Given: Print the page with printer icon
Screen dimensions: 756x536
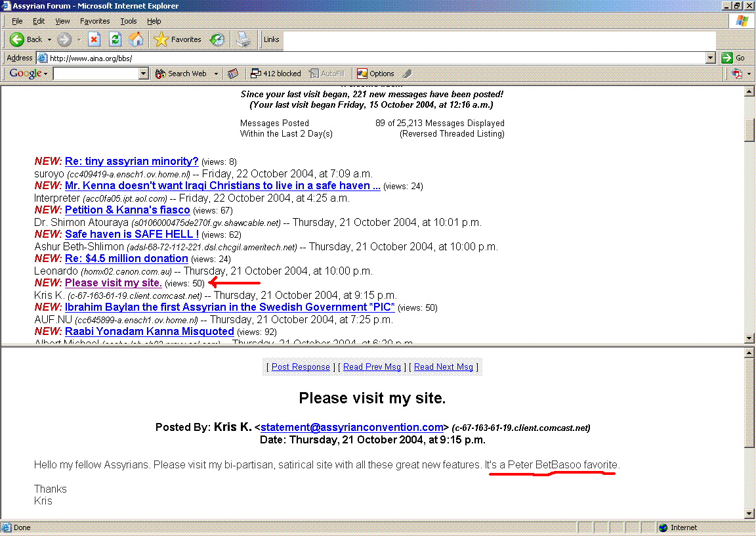Looking at the screenshot, I should [x=243, y=39].
